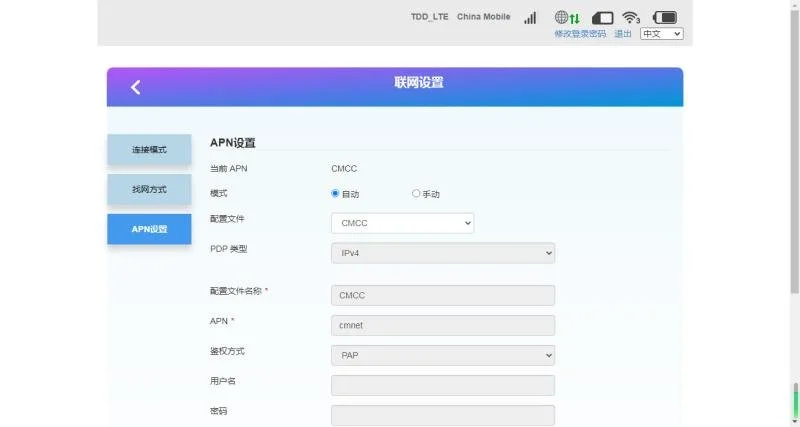
Task: Click the page's vertical scrollbar thumb
Action: coord(794,153)
